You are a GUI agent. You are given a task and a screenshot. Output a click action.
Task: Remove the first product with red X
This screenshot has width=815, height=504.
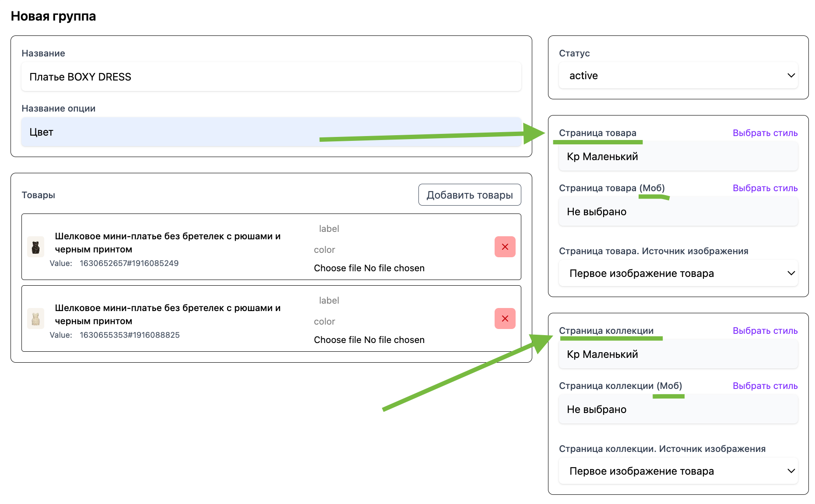point(505,247)
